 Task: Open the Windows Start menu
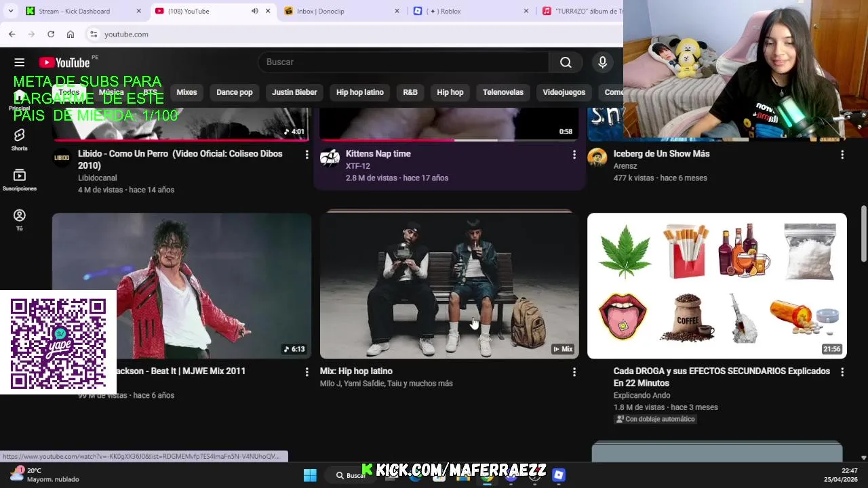pos(310,475)
